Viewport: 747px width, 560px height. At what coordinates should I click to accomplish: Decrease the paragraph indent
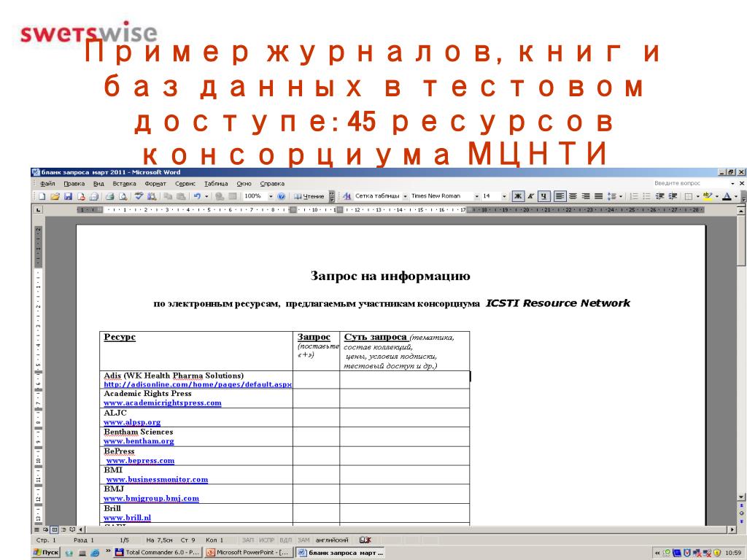pos(659,196)
